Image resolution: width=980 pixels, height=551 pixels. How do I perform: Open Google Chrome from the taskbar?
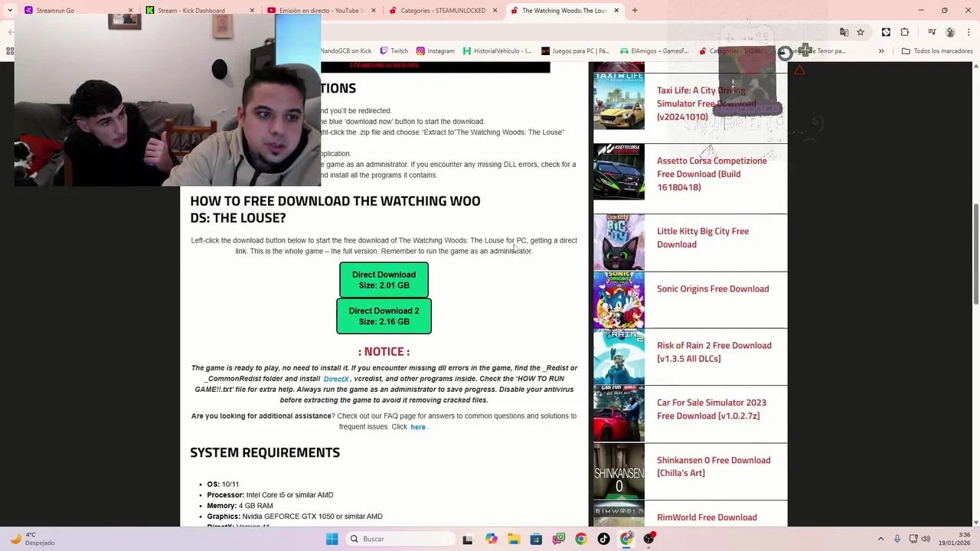581,539
